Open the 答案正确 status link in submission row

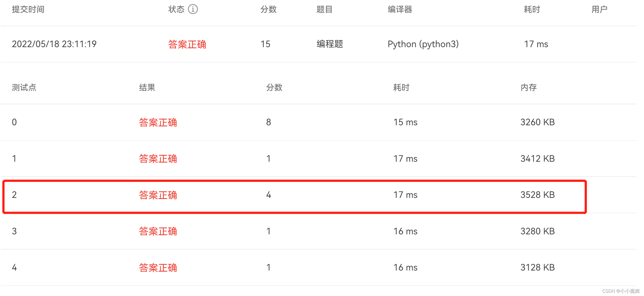187,44
